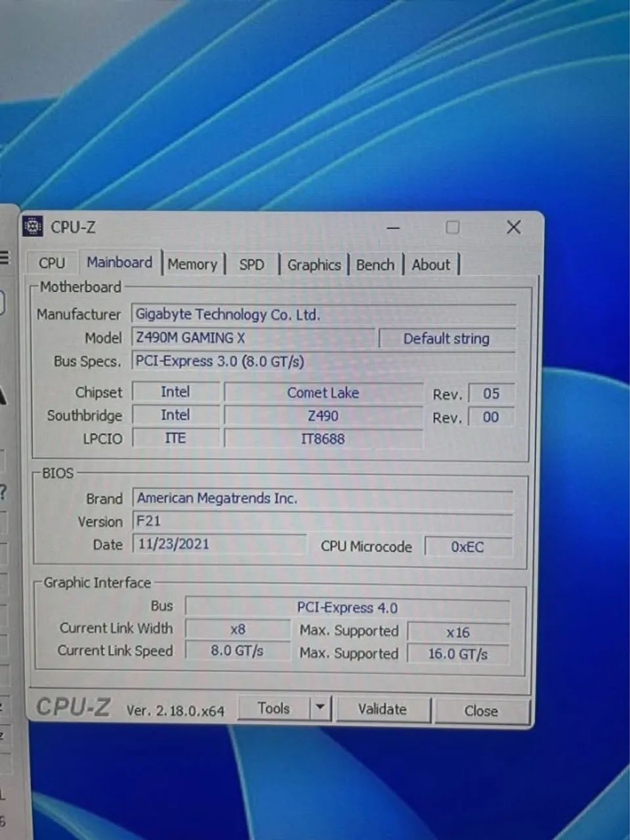
Task: Click the Close button at bottom
Action: 481,711
